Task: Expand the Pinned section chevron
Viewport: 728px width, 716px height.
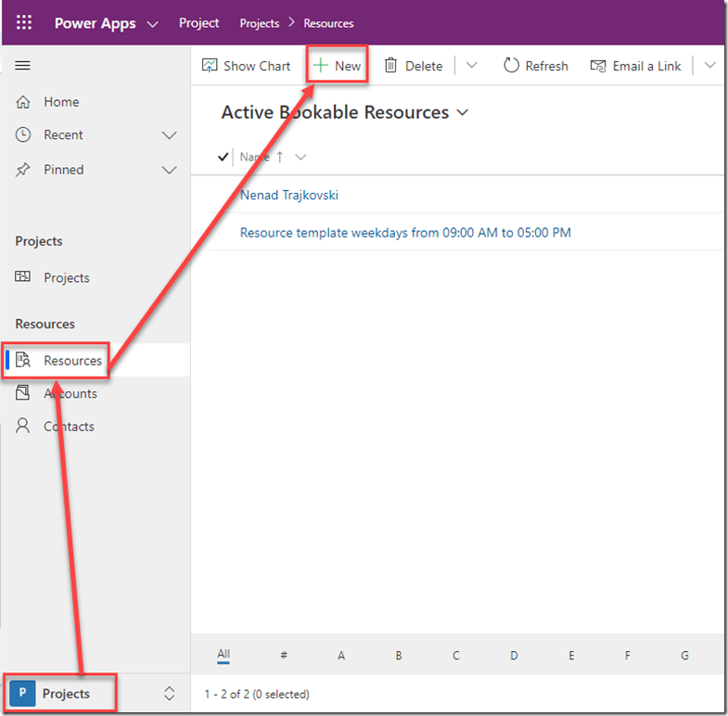Action: click(169, 170)
